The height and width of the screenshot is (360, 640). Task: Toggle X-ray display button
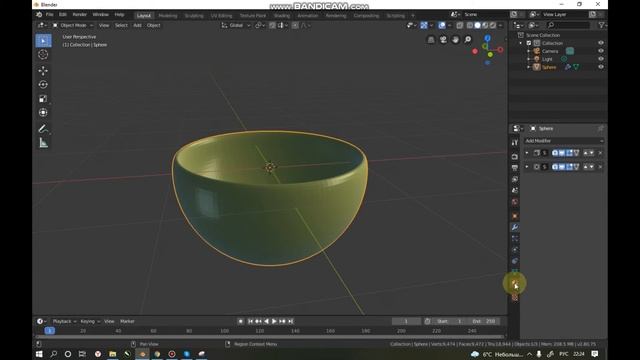460,25
